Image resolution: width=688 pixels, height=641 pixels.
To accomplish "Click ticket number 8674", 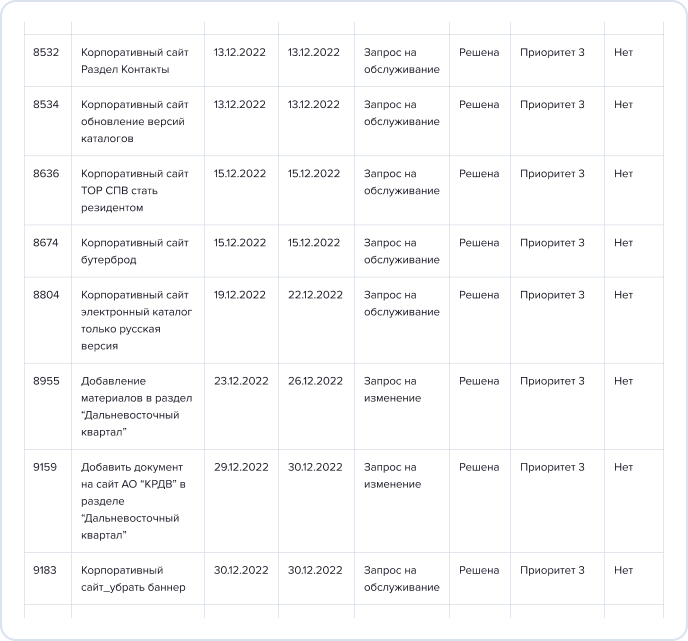I will tap(46, 242).
